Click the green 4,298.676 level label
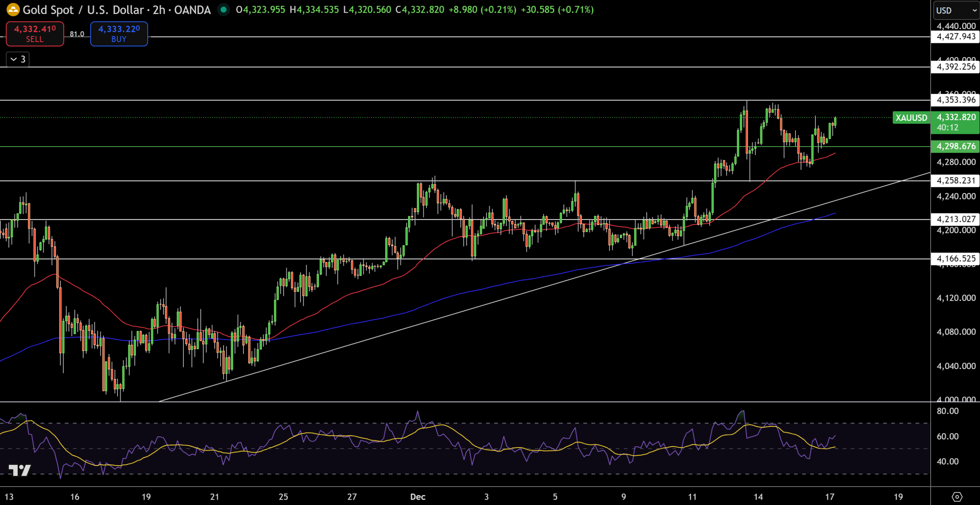 click(x=955, y=147)
